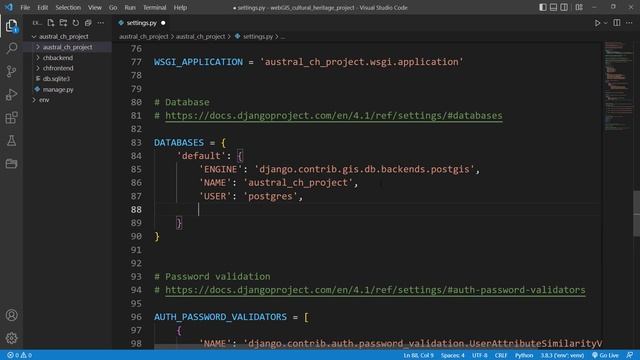Refresh the explorer file tree
This screenshot has width=640, height=360.
(x=76, y=23)
